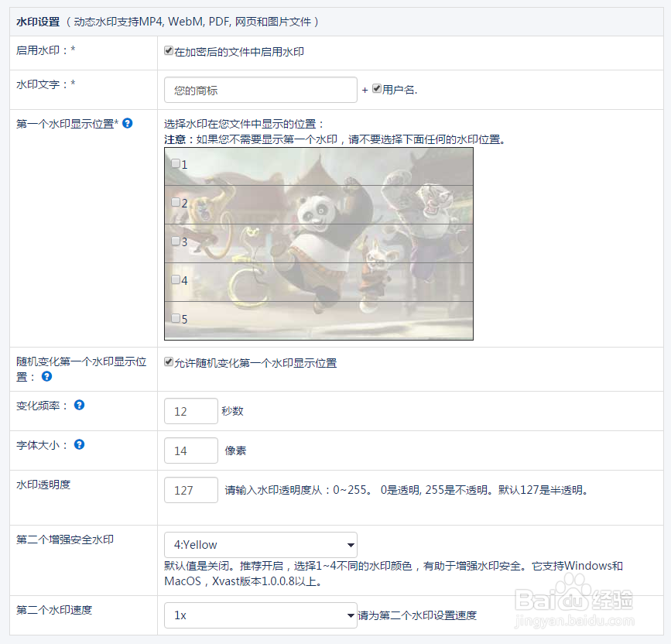Click the 请输入水印透明度从 hint text
Screen dimensions: 671x644
point(407,490)
